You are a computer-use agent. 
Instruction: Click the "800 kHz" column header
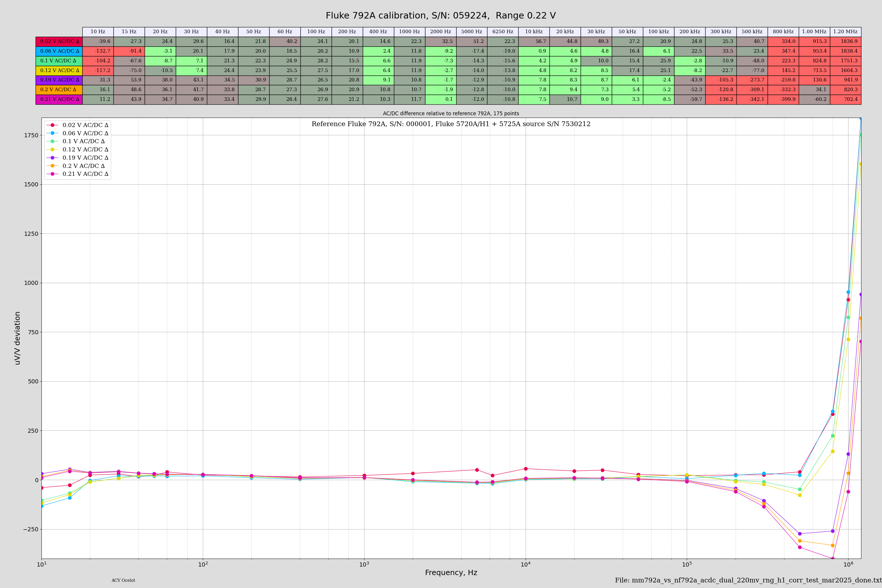click(x=784, y=32)
